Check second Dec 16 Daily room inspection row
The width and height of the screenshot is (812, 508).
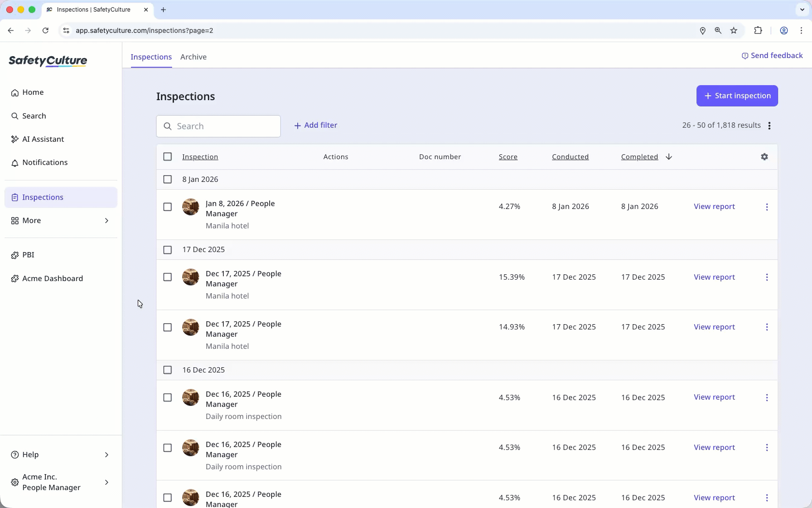168,448
